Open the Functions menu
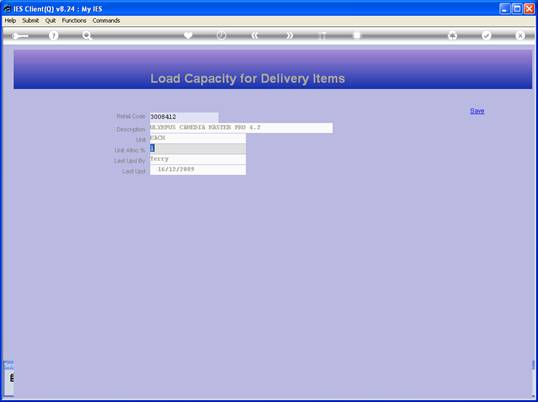 74,21
